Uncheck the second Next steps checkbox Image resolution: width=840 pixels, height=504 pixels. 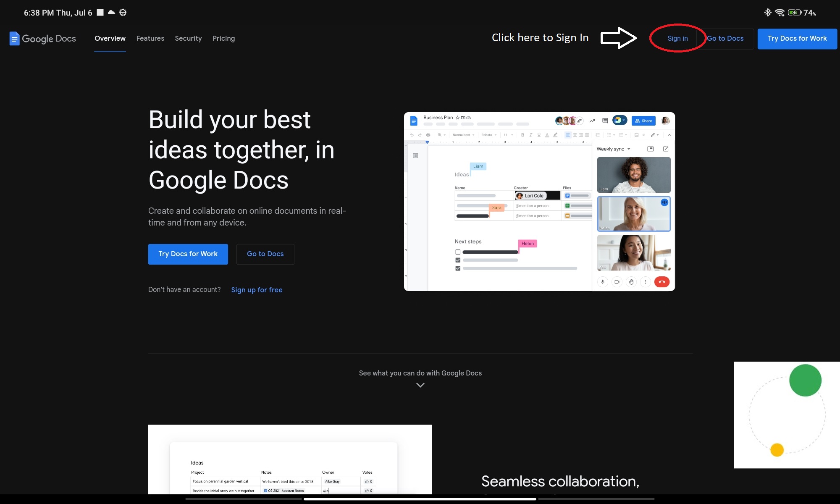458,260
